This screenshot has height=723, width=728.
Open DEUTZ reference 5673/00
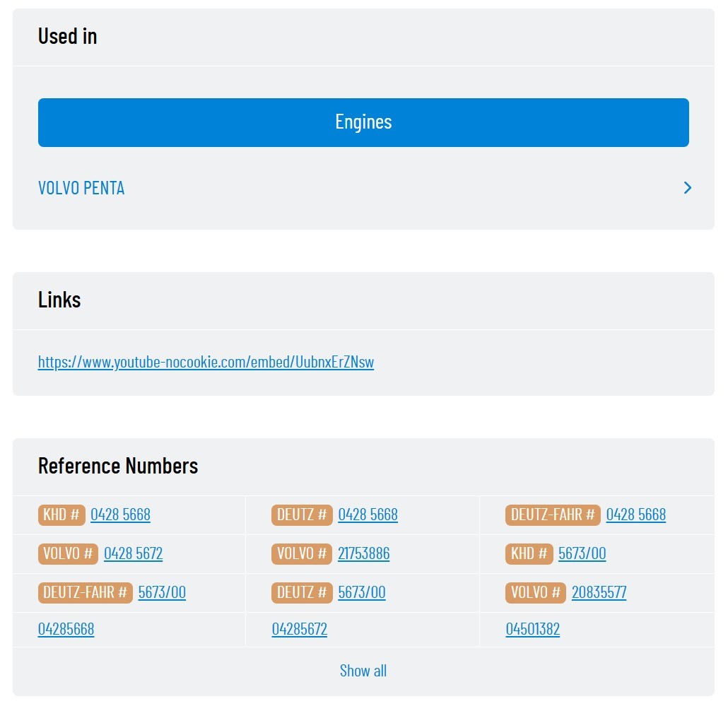(362, 592)
